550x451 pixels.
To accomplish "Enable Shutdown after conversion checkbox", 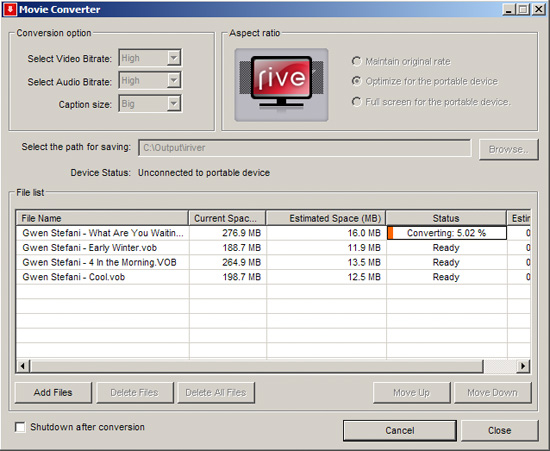I will (20, 427).
